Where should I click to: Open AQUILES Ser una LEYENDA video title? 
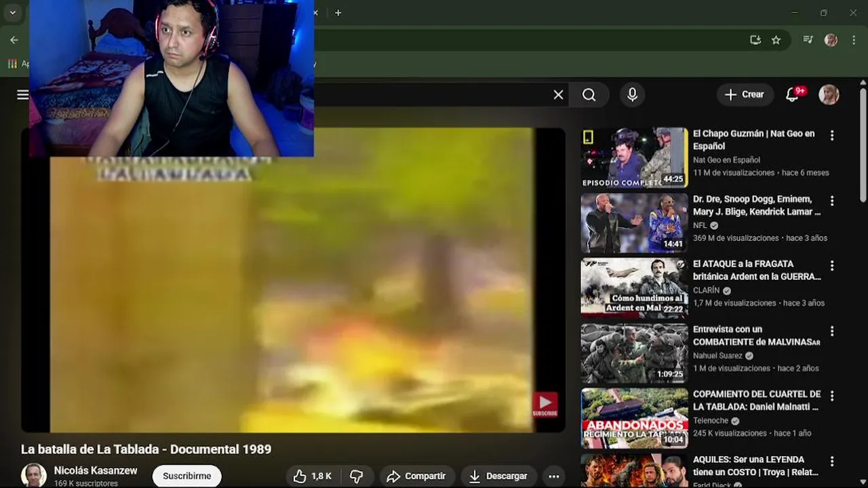pos(755,466)
